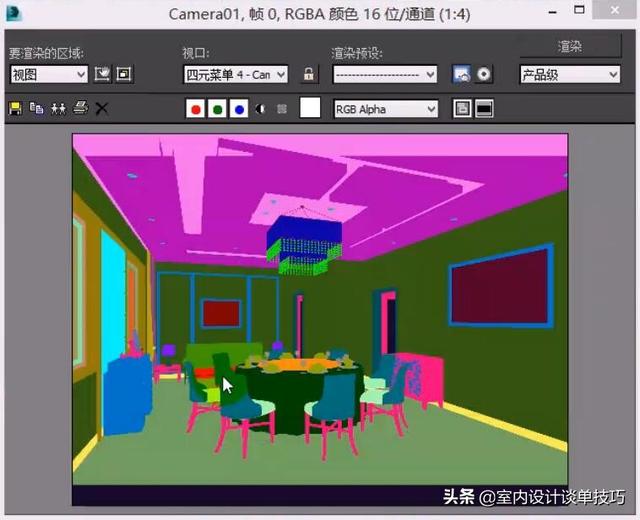Open the render preset dropdown

[x=385, y=75]
